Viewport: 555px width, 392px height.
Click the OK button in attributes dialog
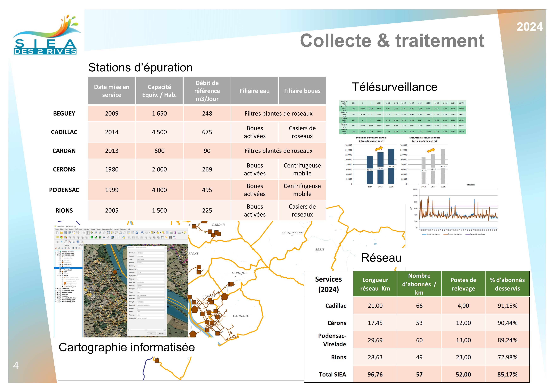tap(151, 334)
